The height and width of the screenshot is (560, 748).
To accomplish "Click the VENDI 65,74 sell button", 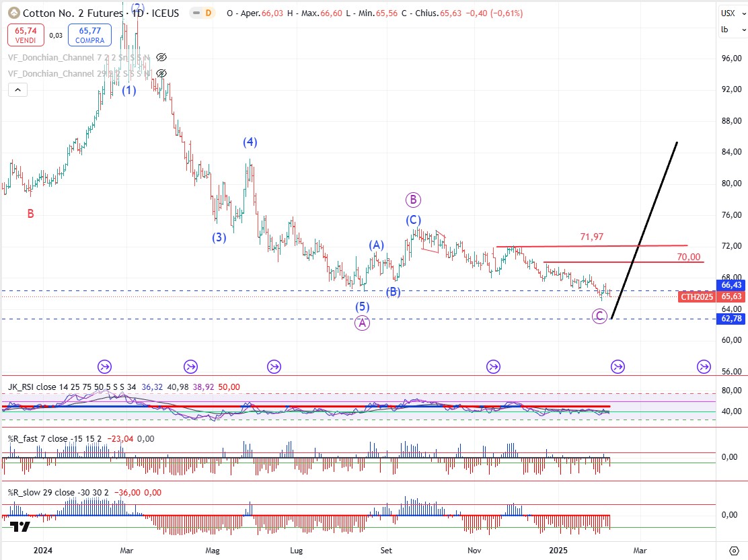I will 26,35.
